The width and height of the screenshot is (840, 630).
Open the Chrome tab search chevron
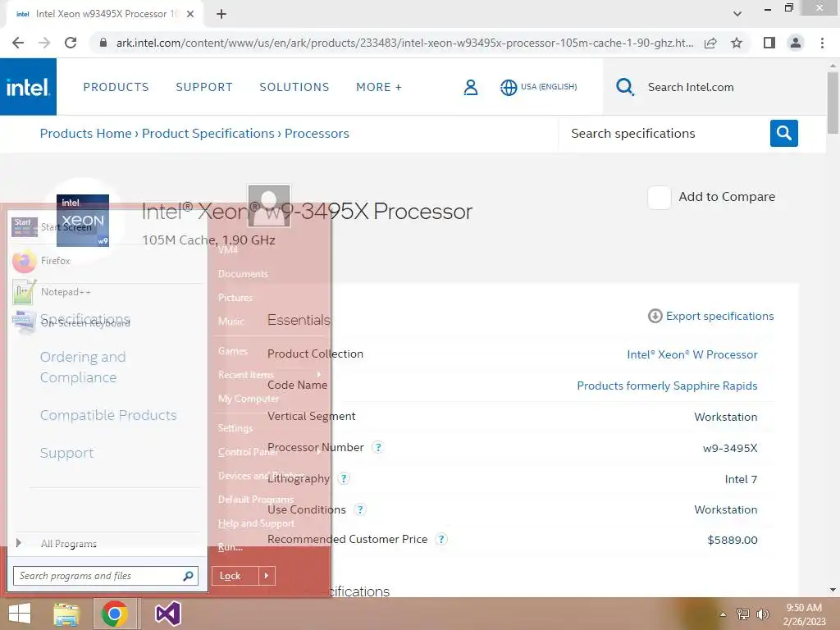[737, 14]
